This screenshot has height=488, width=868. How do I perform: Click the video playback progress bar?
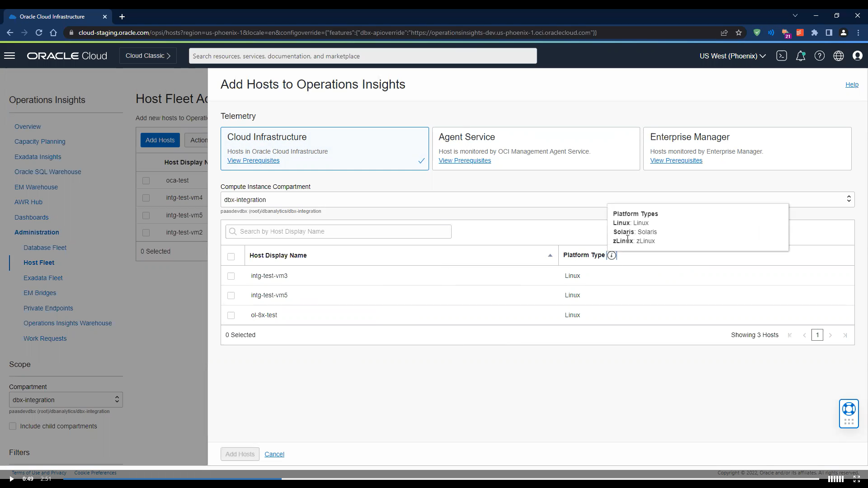tap(316, 480)
